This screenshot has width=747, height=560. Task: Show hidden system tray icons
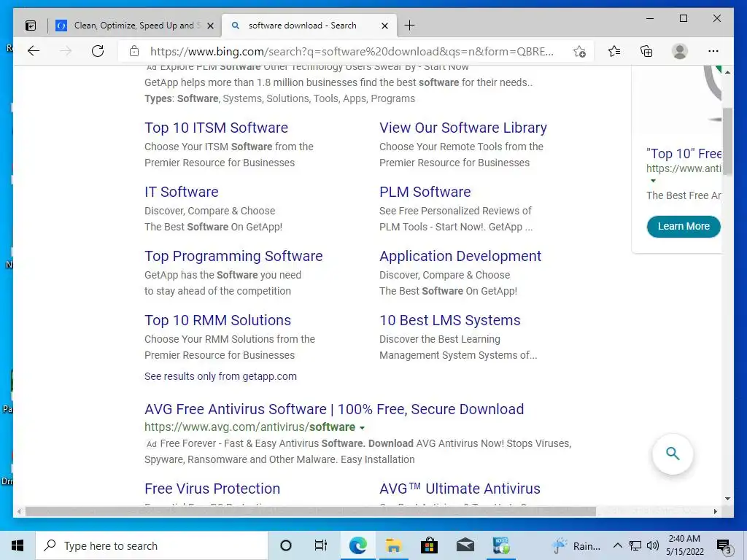pyautogui.click(x=617, y=545)
